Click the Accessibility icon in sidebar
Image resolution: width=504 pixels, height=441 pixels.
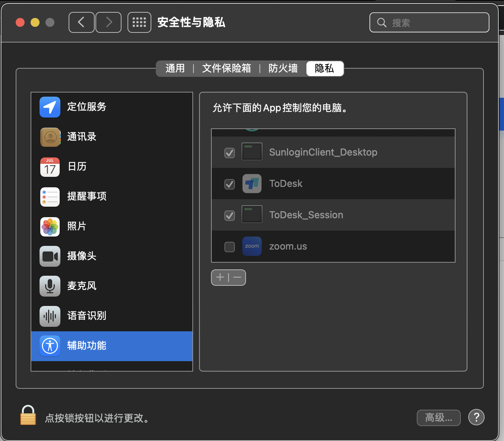tap(50, 346)
